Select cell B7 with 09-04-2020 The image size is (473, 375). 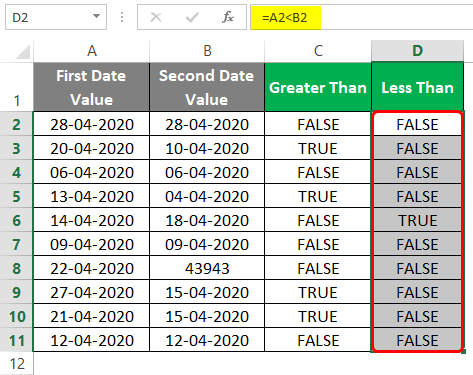[x=207, y=244]
